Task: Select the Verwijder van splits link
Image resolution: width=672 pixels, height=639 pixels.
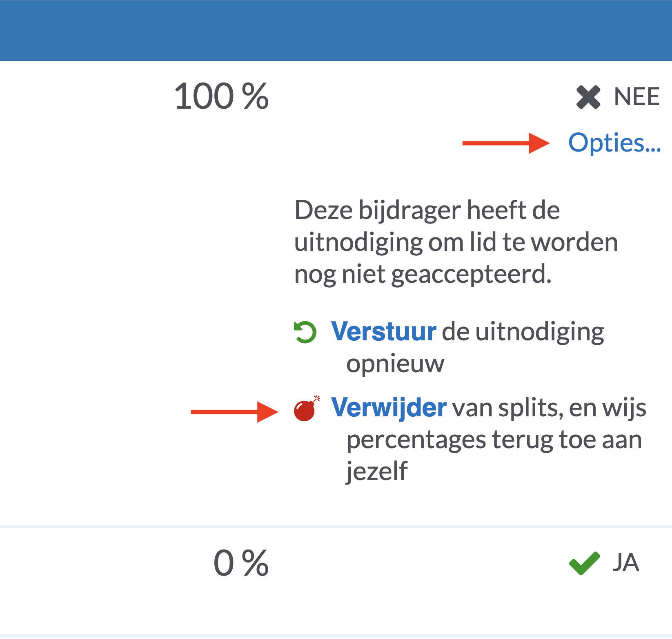Action: 389,408
